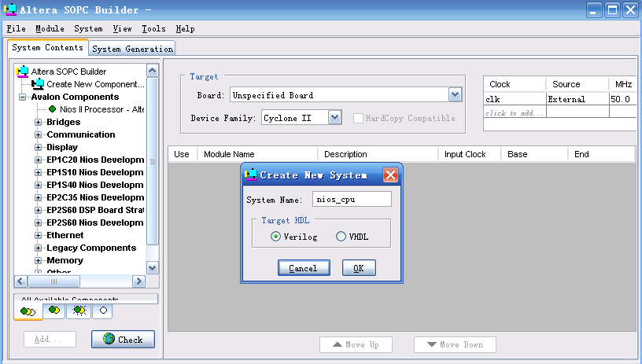Viewport: 642px width, 364px height.
Task: Select the all components filter icon
Action: pos(28,311)
